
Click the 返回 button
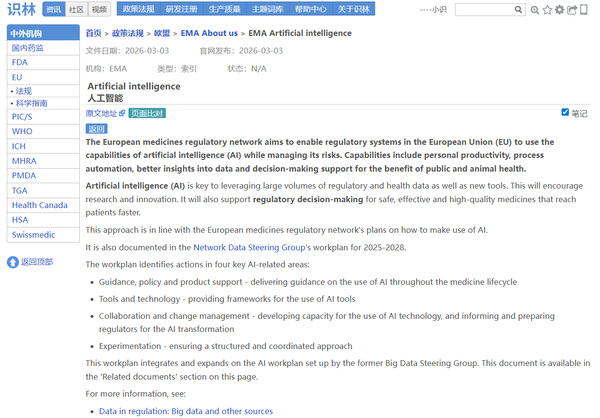tap(96, 129)
